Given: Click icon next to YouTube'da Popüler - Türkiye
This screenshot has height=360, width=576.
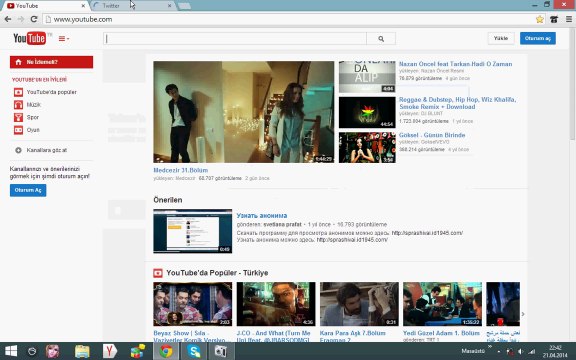Looking at the screenshot, I should pyautogui.click(x=158, y=273).
